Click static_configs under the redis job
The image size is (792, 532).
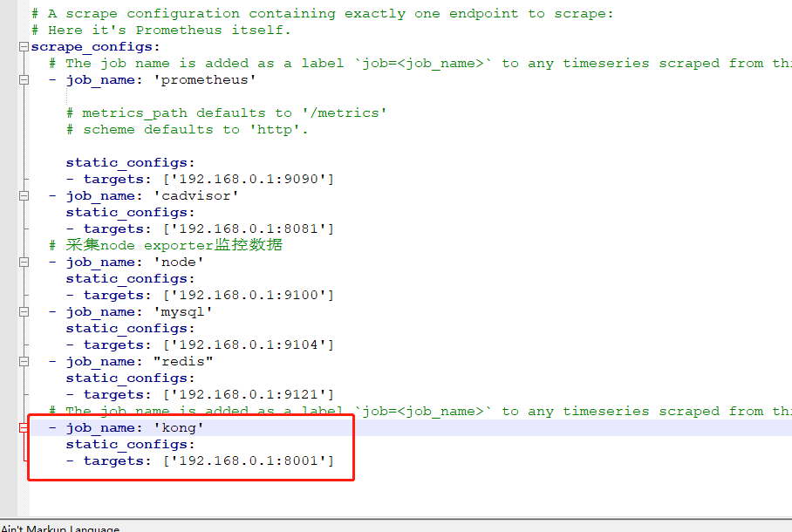click(130, 379)
